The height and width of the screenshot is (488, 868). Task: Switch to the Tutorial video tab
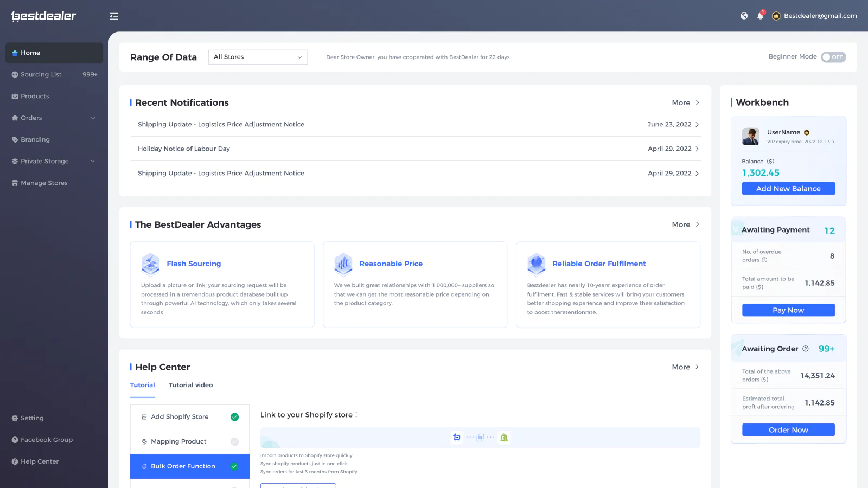click(x=190, y=385)
